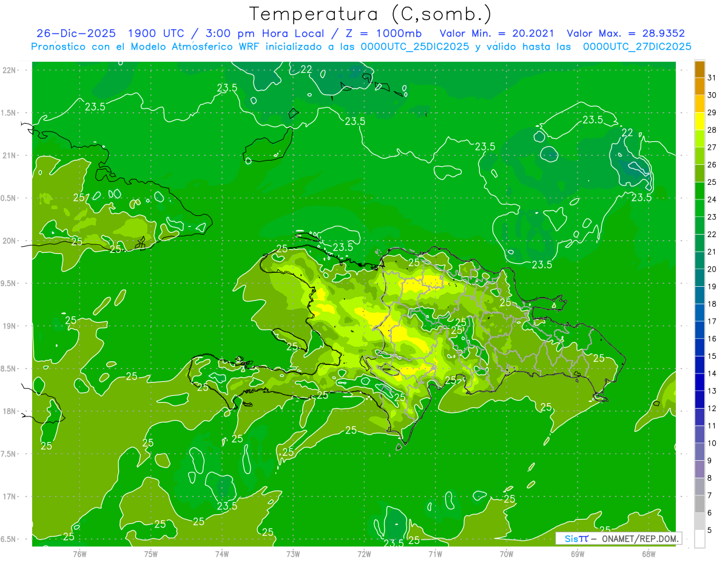Viewport: 728px width, 562px height.
Task: Click the color scale swatch between 25 and 26
Action: pyautogui.click(x=699, y=173)
